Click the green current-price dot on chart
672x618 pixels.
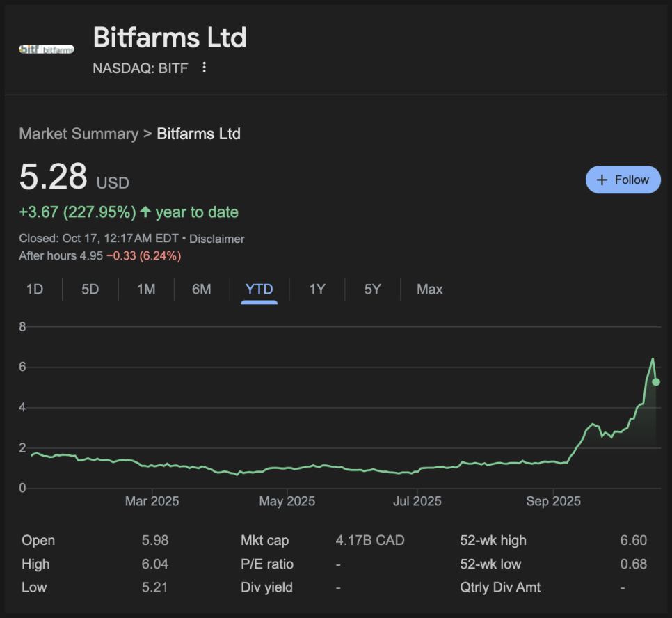click(655, 381)
